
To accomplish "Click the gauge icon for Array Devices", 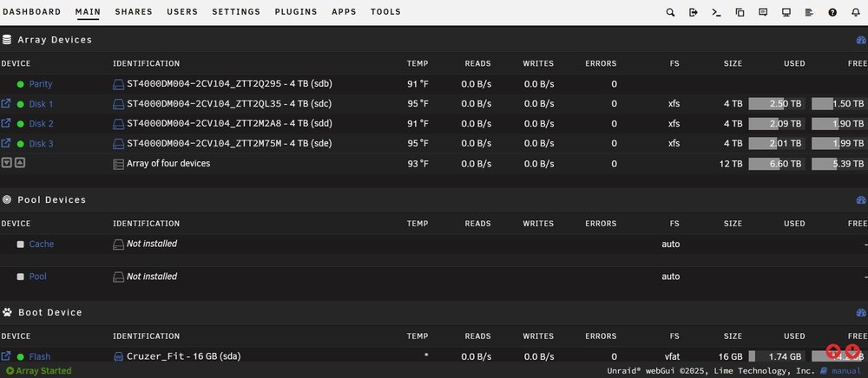I will coord(861,40).
